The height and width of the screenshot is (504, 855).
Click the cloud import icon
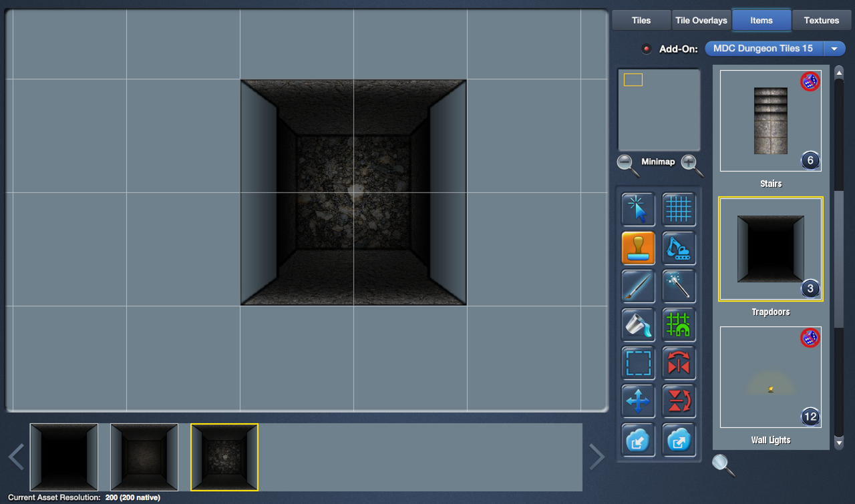(638, 440)
